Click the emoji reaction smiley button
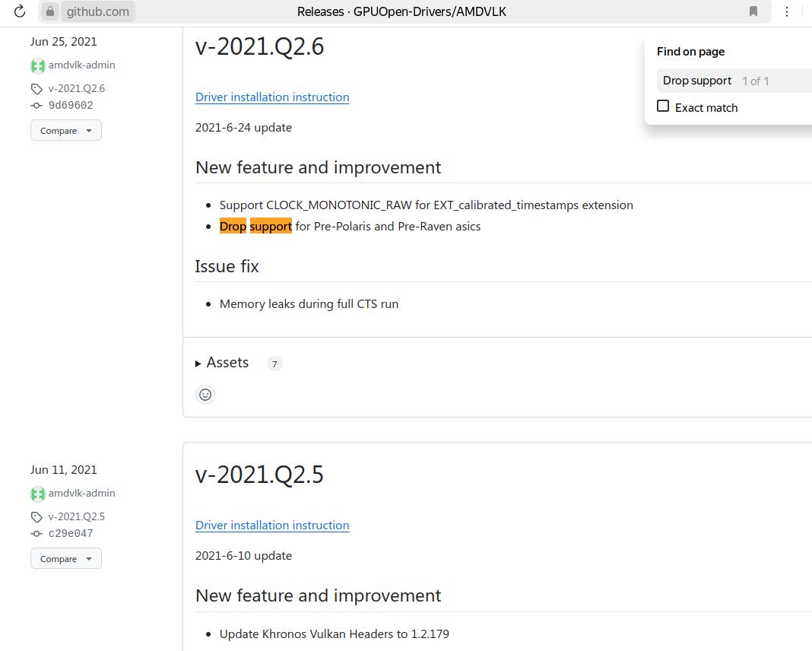Screen dimensions: 812x651 tap(205, 394)
